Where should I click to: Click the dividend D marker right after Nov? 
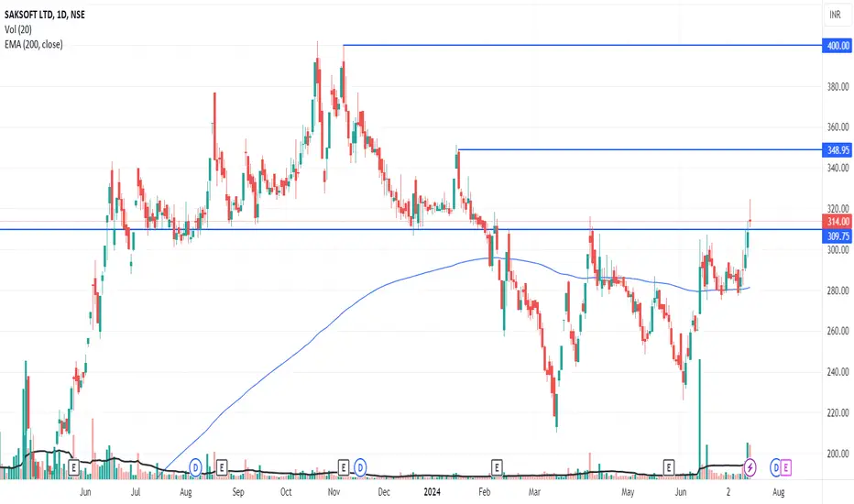pyautogui.click(x=359, y=467)
